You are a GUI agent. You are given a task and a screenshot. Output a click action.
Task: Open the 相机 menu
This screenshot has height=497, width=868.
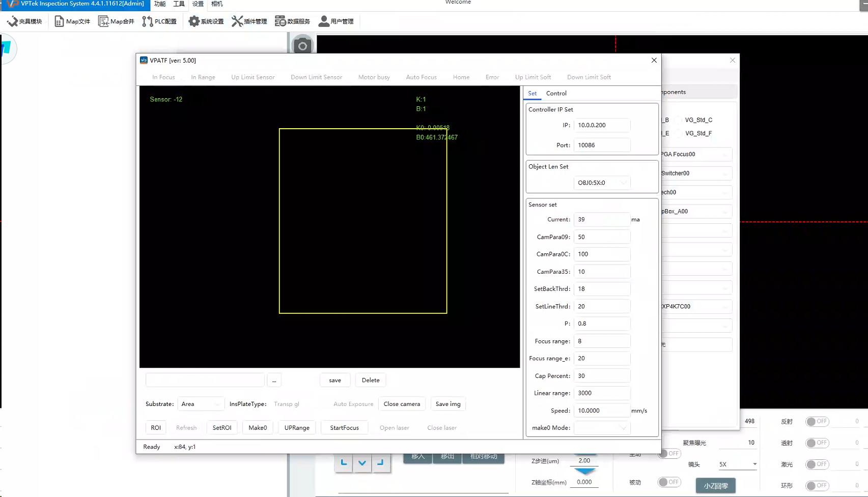pos(217,4)
